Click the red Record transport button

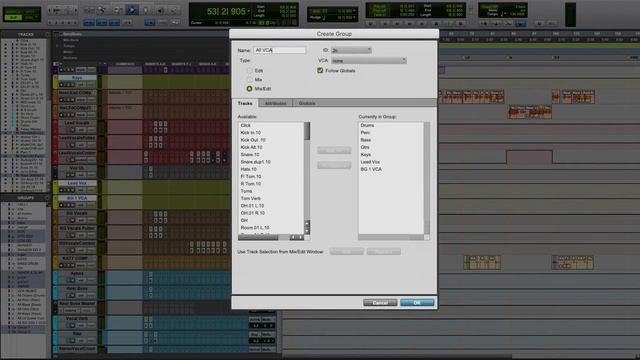[x=461, y=24]
